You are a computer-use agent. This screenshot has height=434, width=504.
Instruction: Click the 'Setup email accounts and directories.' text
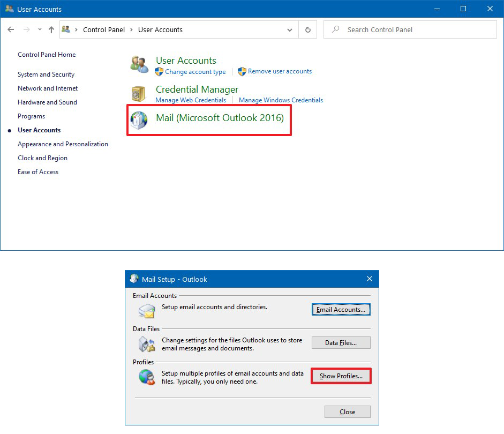tap(214, 307)
